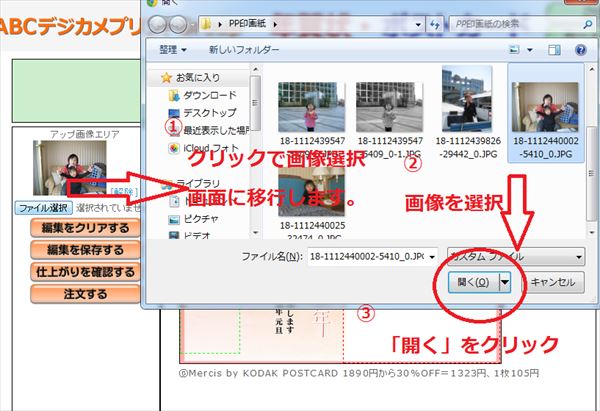Image resolution: width=600 pixels, height=411 pixels.
Task: Click down arrow of sidebar scrollbar
Action: (x=256, y=232)
